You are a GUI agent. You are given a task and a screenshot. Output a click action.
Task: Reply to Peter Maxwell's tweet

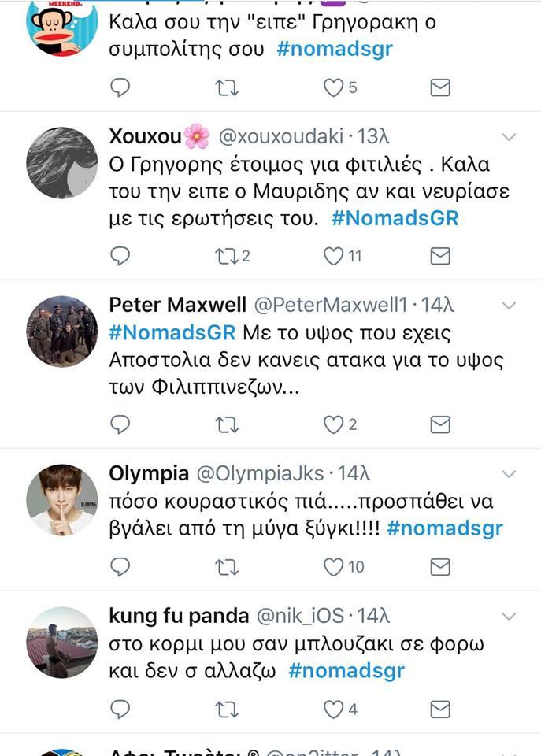(x=120, y=425)
